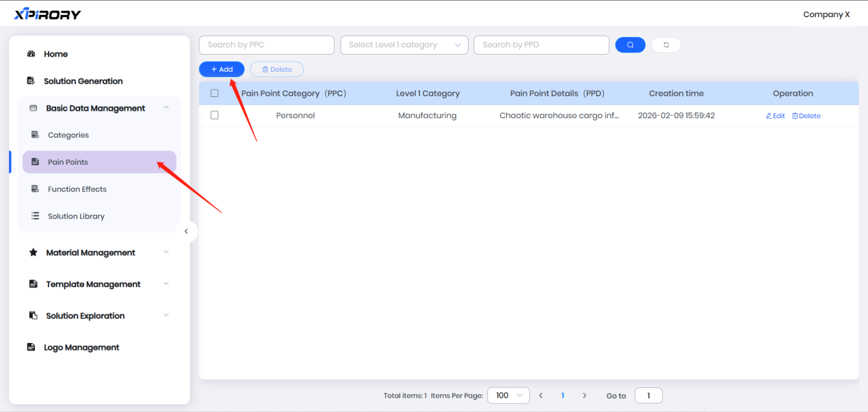Click the Solution Generation sidebar icon
This screenshot has height=412, width=868.
point(31,81)
